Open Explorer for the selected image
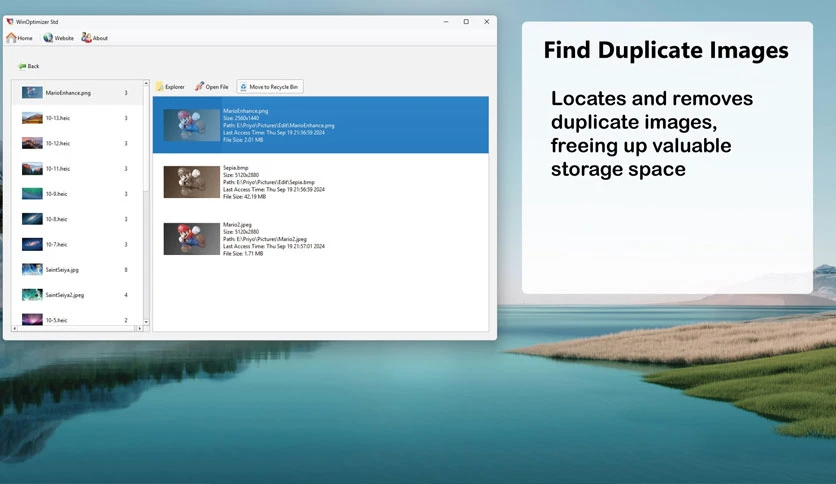This screenshot has width=836, height=484. [170, 87]
